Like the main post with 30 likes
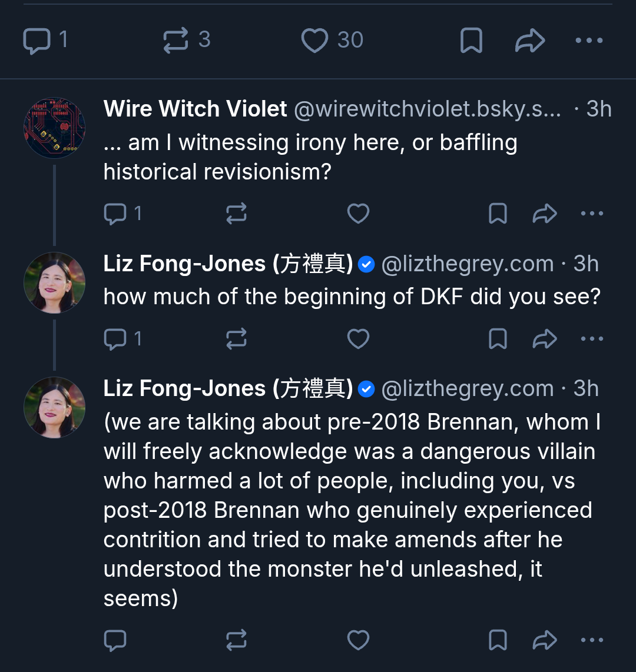Viewport: 636px width, 672px height. click(x=314, y=41)
